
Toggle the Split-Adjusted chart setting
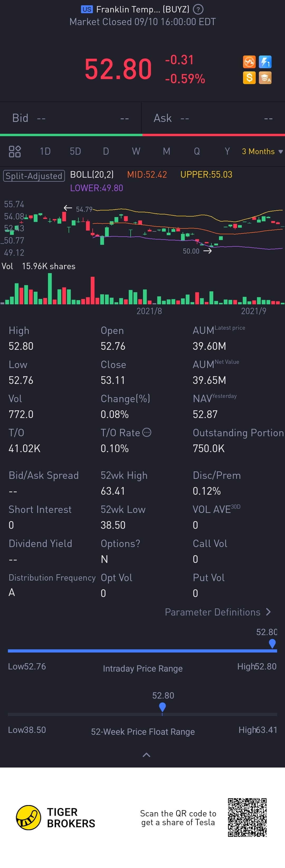tap(34, 176)
